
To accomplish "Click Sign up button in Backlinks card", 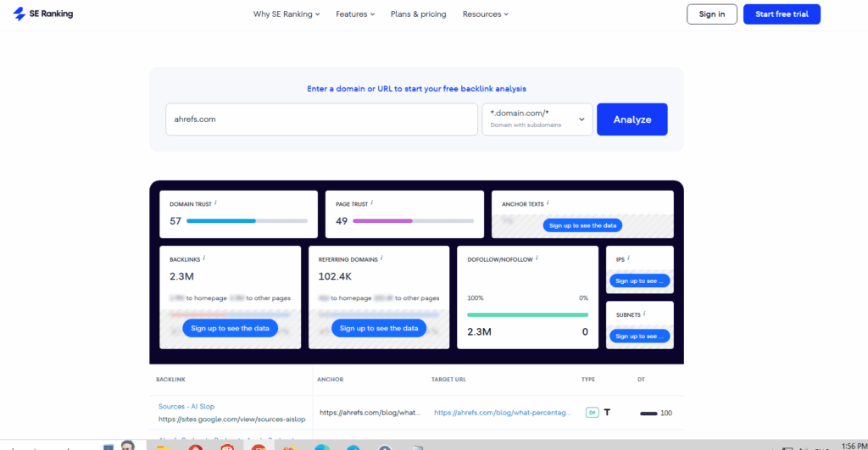I will pos(230,328).
